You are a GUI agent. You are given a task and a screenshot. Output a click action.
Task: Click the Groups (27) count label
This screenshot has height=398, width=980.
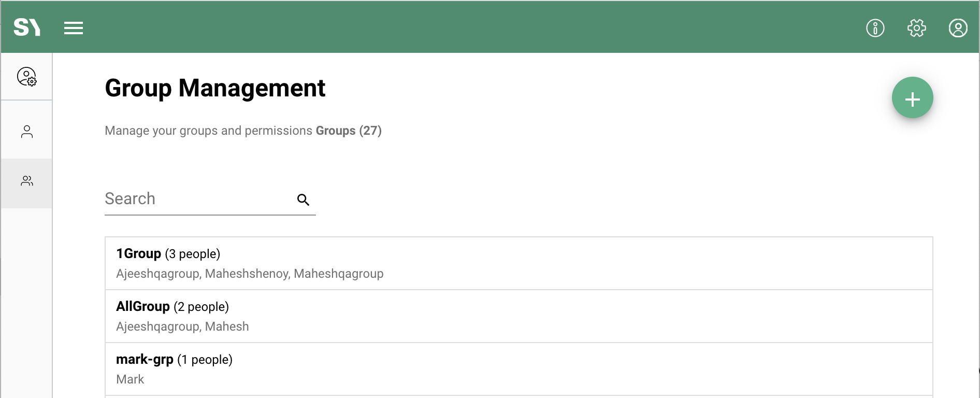(x=349, y=131)
